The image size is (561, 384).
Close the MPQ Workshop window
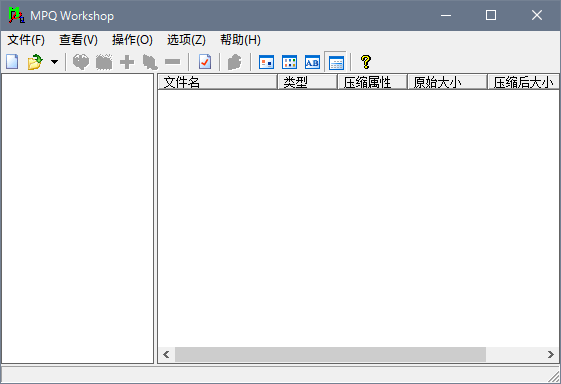pos(537,15)
